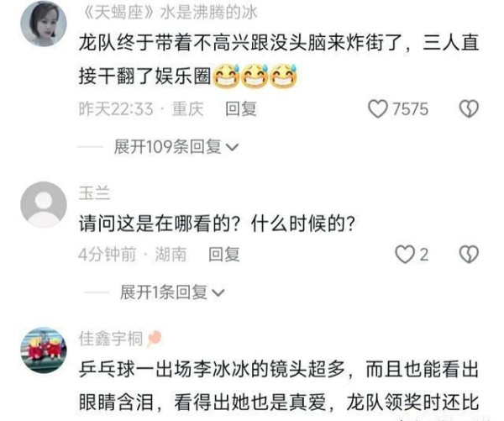Open username 《天蝎座》水是沸腾的冰 profile

169,13
